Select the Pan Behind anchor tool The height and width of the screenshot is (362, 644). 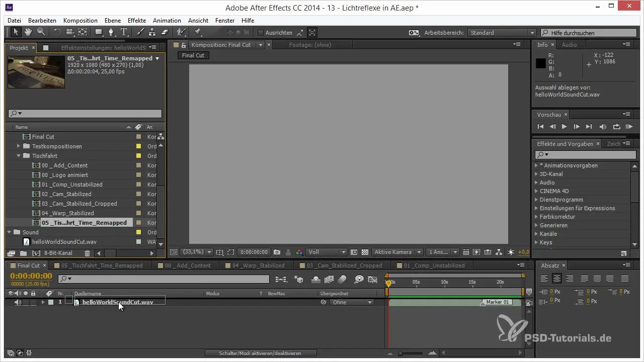pos(83,32)
